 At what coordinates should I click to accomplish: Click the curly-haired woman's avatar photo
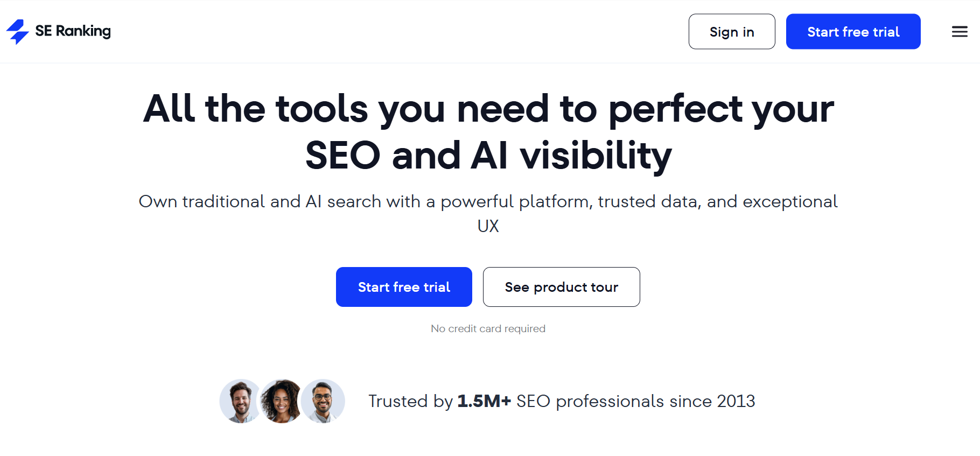click(x=281, y=401)
